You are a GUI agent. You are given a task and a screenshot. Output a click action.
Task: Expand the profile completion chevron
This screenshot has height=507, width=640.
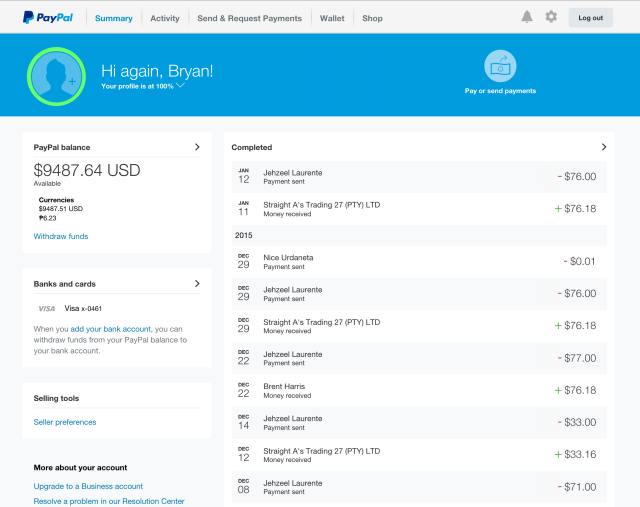point(180,85)
